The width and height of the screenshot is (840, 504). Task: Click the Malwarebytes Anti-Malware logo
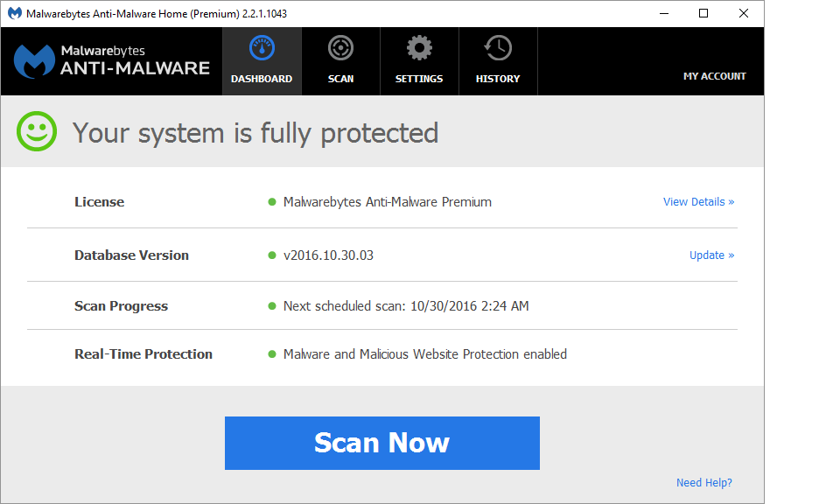(111, 61)
